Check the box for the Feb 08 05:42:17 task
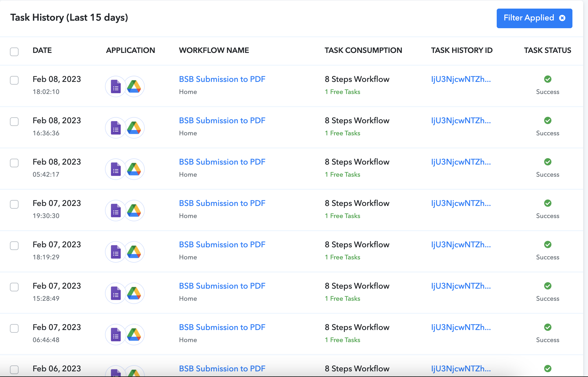The width and height of the screenshot is (588, 377). point(14,163)
